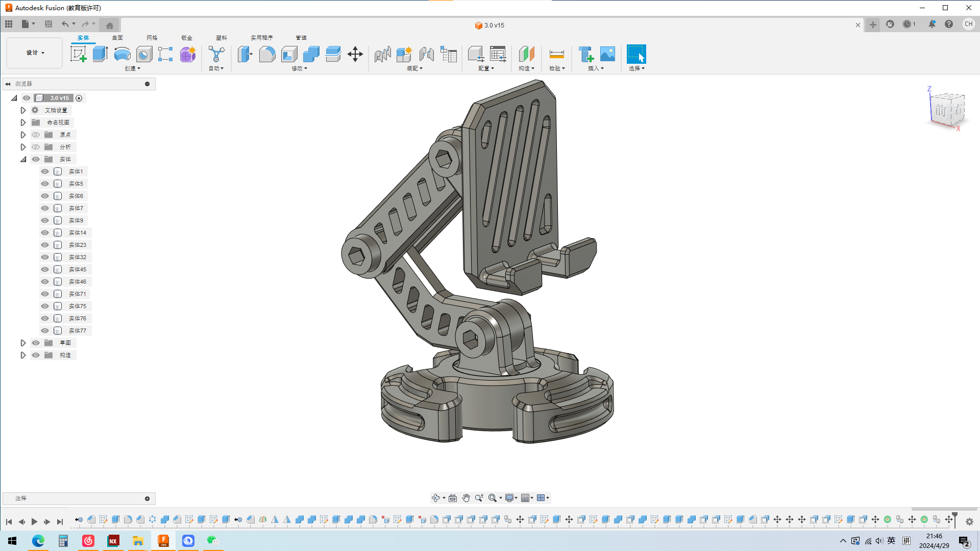
Task: Click the Look At tool
Action: (453, 498)
